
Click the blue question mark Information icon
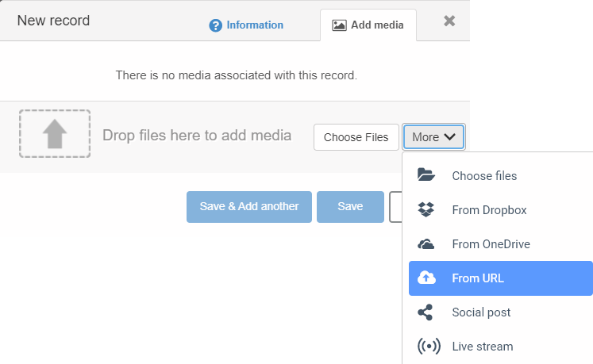[x=216, y=25]
